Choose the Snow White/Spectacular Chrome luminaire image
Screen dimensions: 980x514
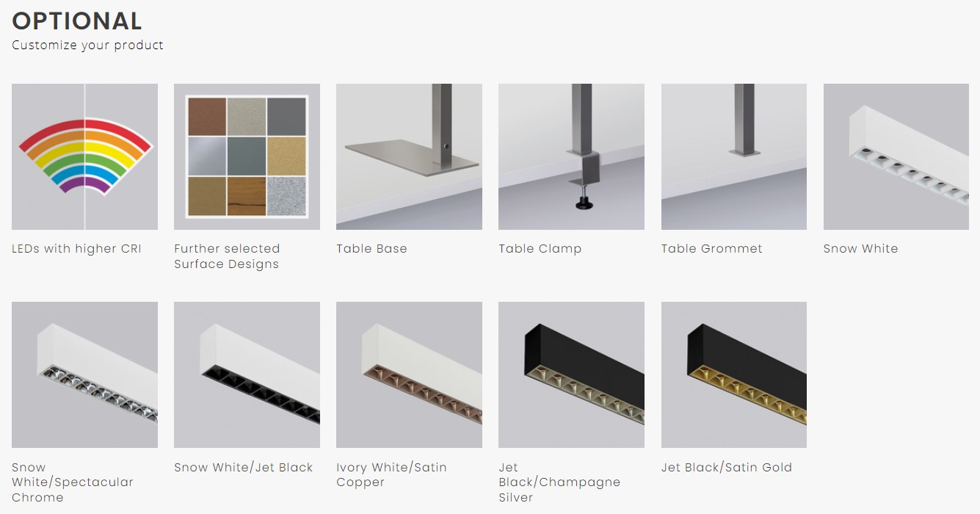coord(84,374)
